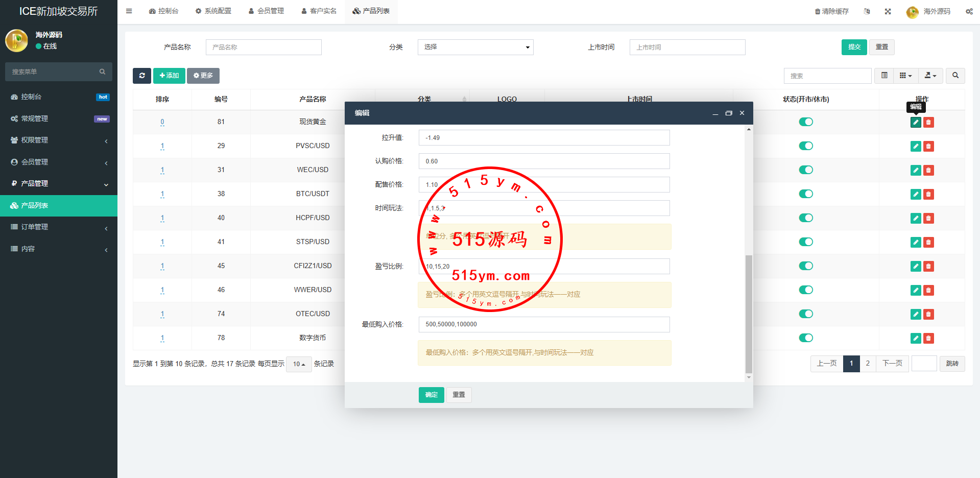Click the dialog vertical scrollbar thumb
This screenshot has width=980, height=478.
[x=749, y=314]
